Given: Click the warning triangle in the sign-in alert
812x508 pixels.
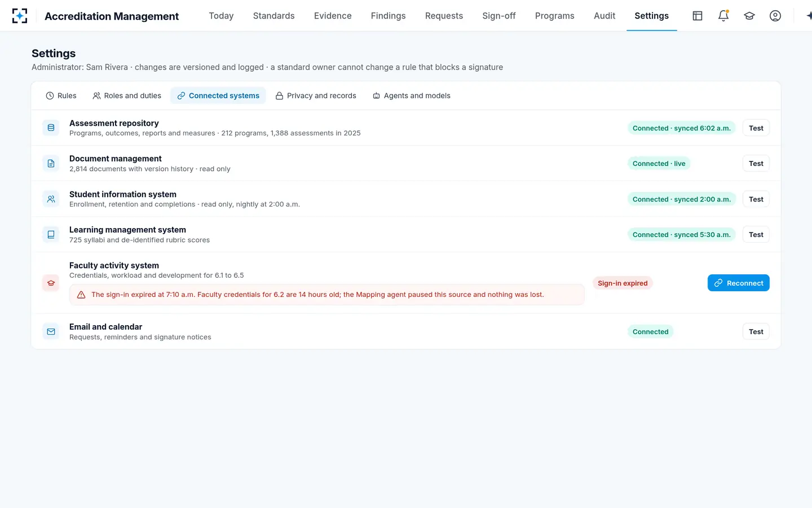Looking at the screenshot, I should (x=81, y=295).
